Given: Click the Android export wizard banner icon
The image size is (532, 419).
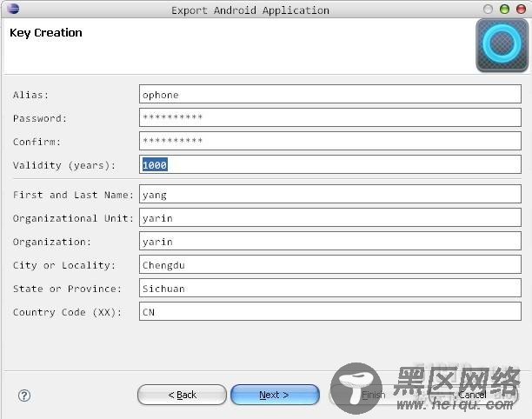Looking at the screenshot, I should pos(502,45).
